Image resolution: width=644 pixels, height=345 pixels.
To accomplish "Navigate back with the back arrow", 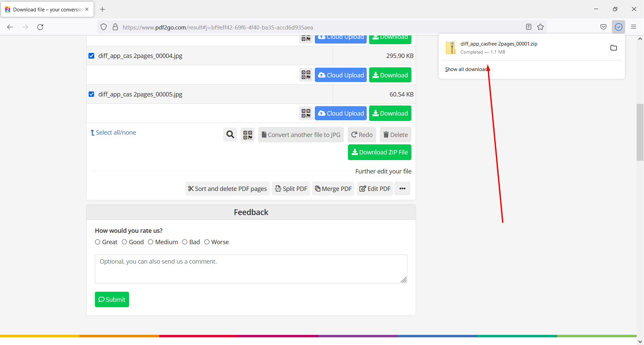I will tap(10, 27).
